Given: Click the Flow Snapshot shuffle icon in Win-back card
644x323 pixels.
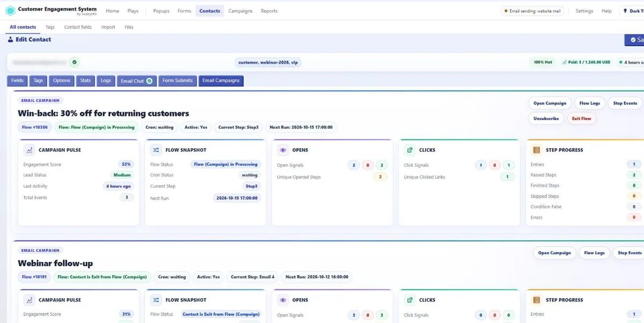Looking at the screenshot, I should [156, 150].
